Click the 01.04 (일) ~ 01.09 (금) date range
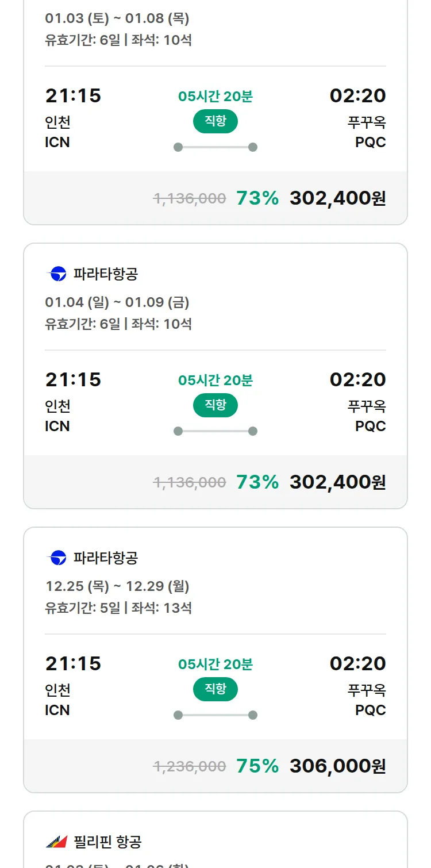 pyautogui.click(x=117, y=302)
